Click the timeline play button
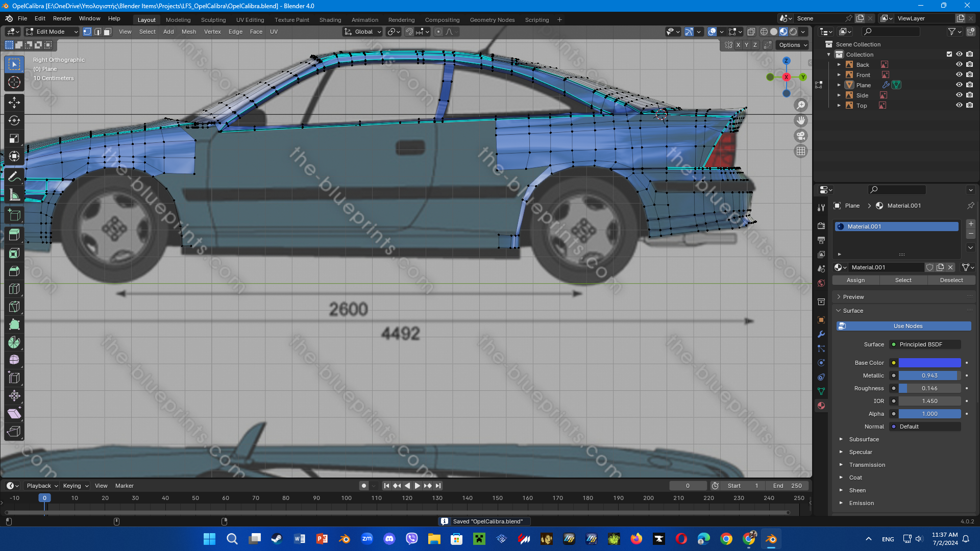This screenshot has width=980, height=551. (418, 486)
